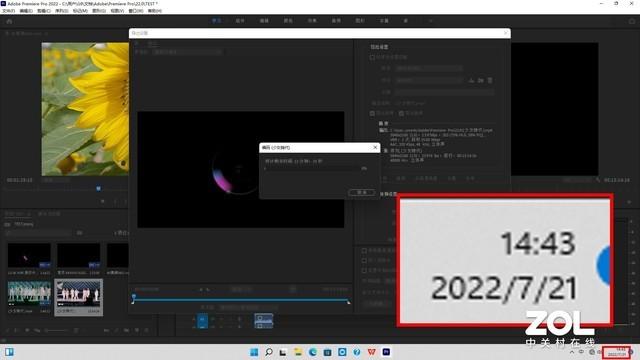
Task: Close the encoding progress dialog
Action: point(375,147)
